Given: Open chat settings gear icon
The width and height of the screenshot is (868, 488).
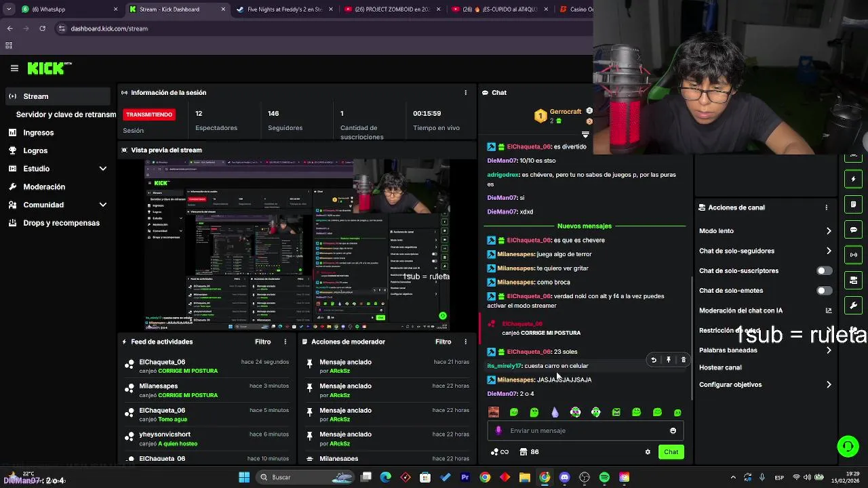Looking at the screenshot, I should pyautogui.click(x=648, y=452).
